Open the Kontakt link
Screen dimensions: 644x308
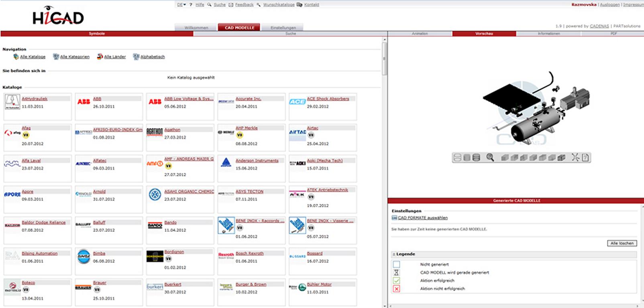(x=312, y=5)
